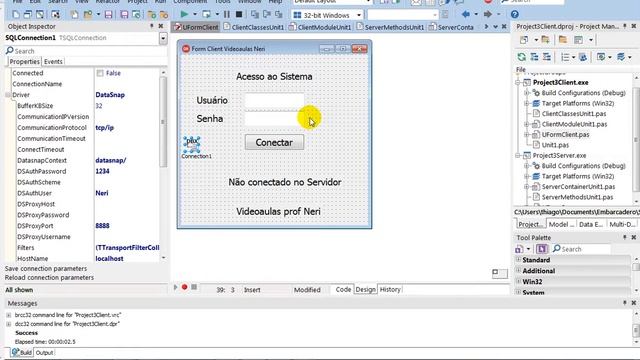640x360 pixels.
Task: Click the Save All toolbar icon
Action: click(x=124, y=15)
